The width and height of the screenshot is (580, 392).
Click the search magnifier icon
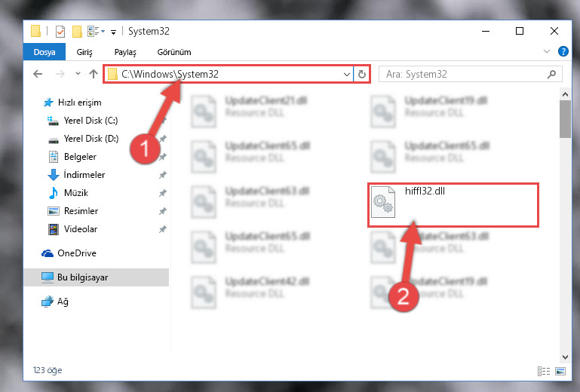(551, 75)
